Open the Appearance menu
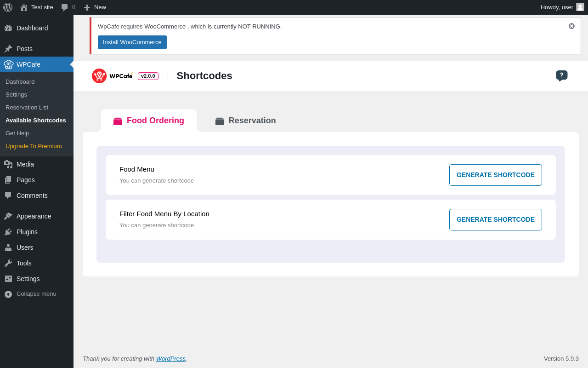 point(34,216)
